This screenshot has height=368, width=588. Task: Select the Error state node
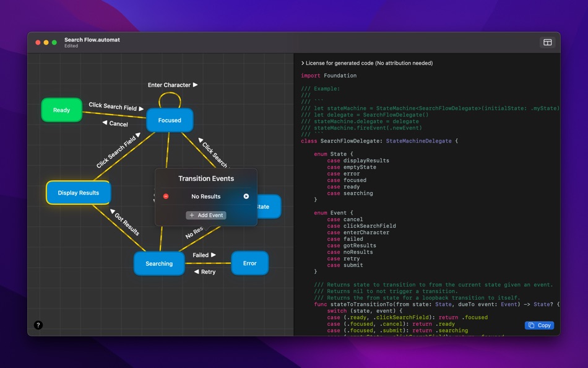pos(250,263)
